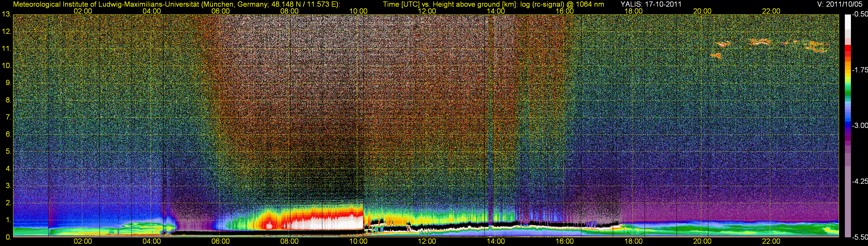Pick the 10 km height axis label

(x=7, y=66)
